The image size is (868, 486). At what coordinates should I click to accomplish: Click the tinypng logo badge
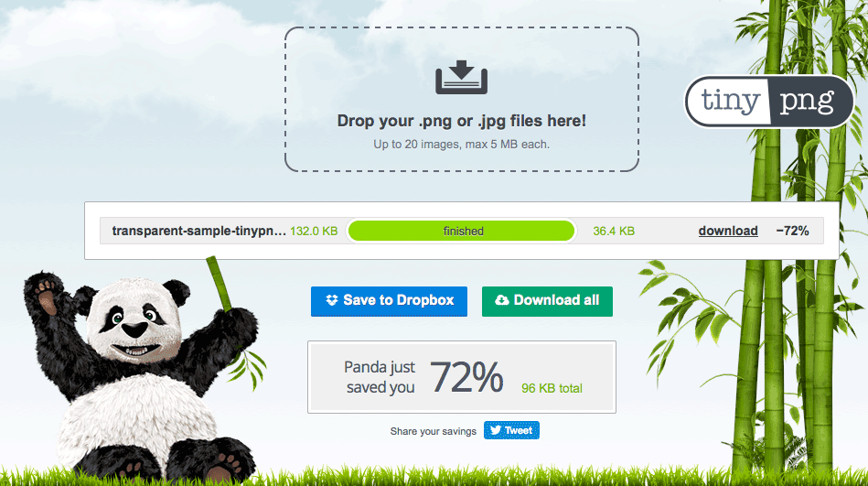769,102
